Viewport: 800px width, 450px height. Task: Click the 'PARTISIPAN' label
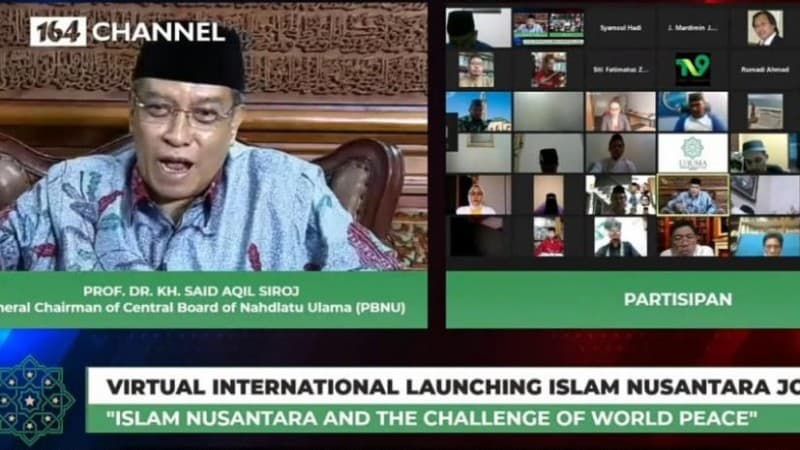coord(678,299)
